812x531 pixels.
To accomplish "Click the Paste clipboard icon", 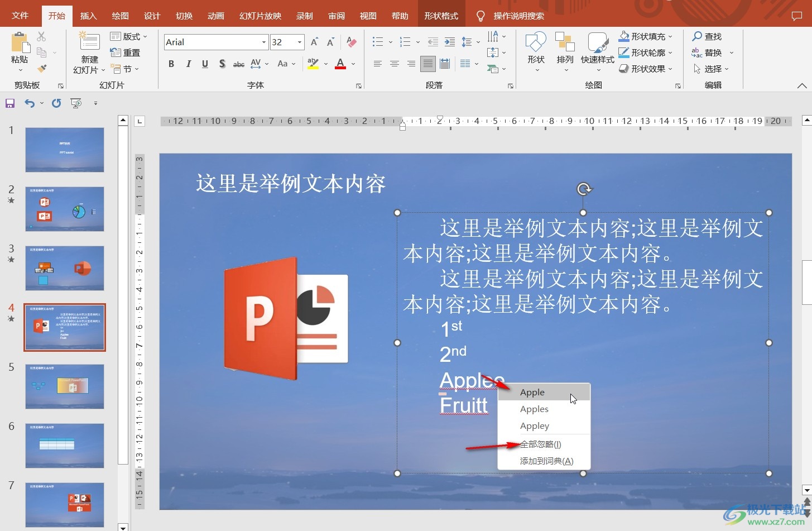I will coord(20,43).
